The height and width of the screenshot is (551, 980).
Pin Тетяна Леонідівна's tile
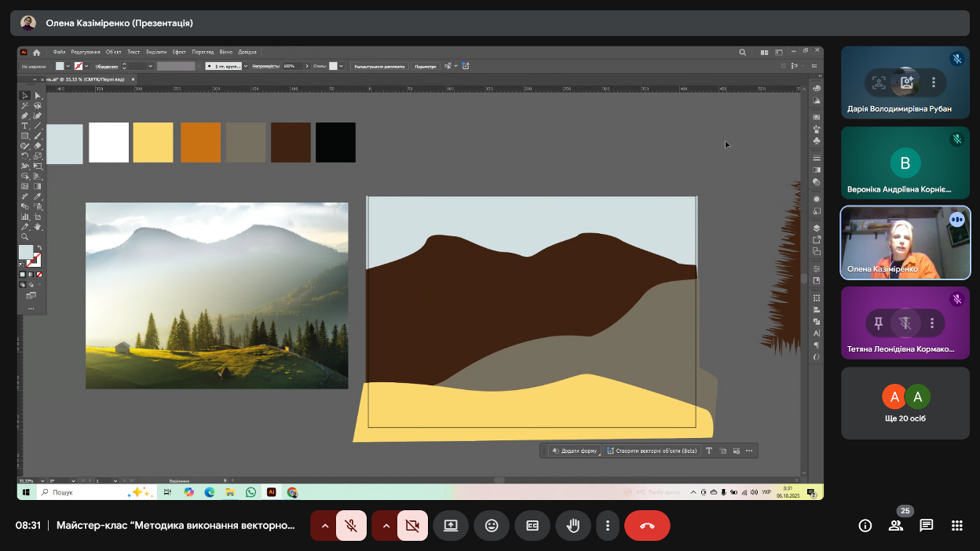coord(879,323)
